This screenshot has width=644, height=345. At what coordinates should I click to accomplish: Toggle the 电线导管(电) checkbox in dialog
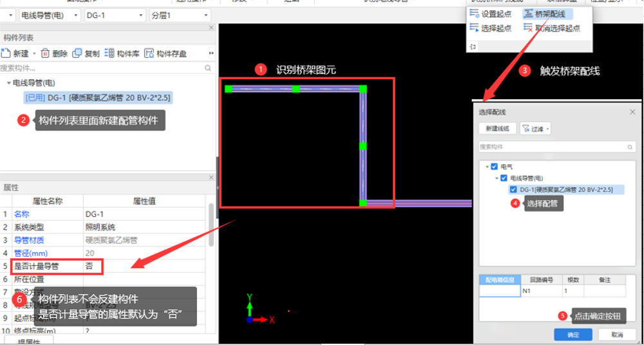[504, 178]
